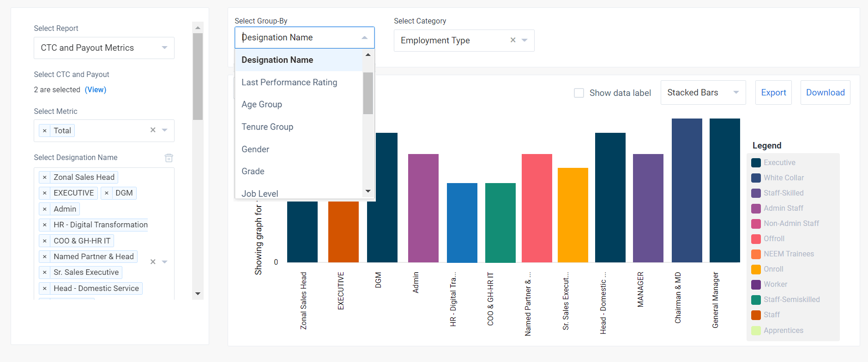The height and width of the screenshot is (362, 868).
Task: Enable the Show data label checkbox
Action: [x=579, y=93]
